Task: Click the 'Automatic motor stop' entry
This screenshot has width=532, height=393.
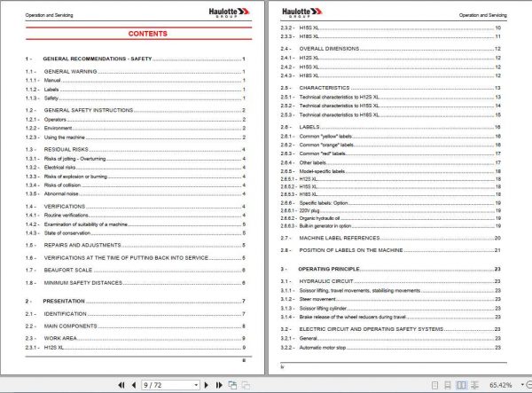Action: [323, 348]
